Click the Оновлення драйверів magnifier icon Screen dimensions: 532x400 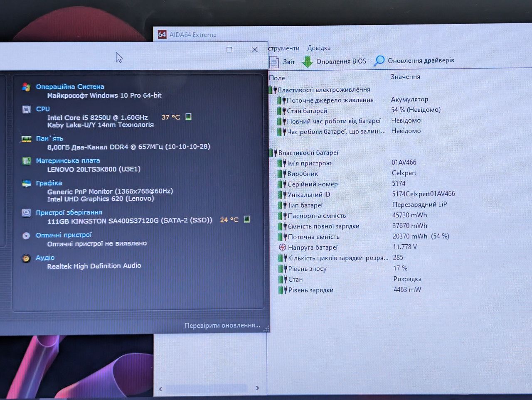[379, 61]
